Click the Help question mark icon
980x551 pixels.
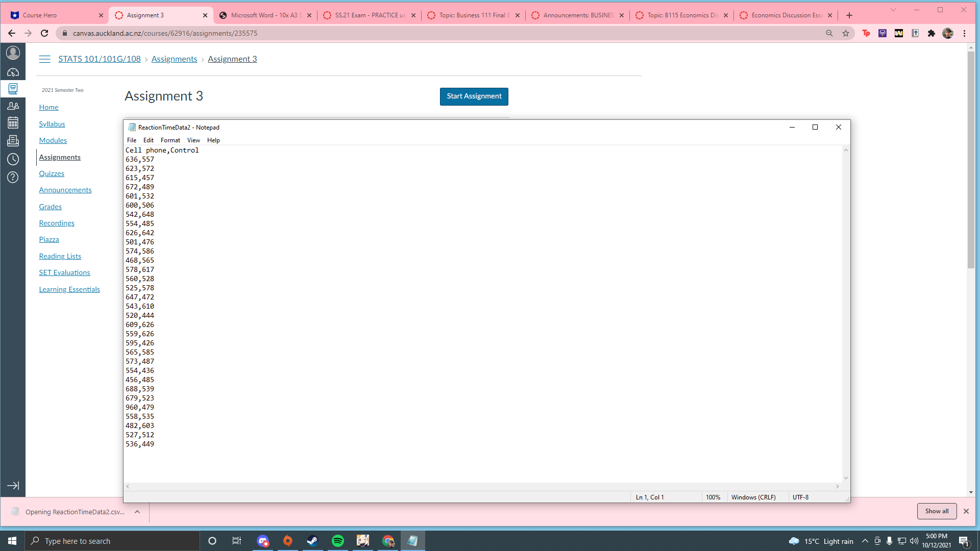pos(13,177)
